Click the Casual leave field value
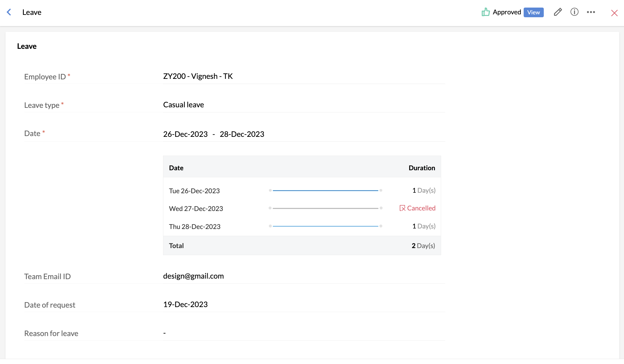Viewport: 624px width, 364px height. pos(183,105)
